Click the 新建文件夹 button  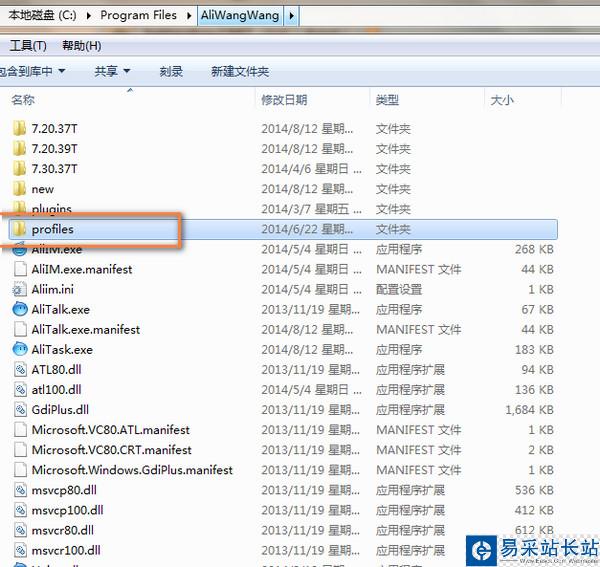point(240,71)
